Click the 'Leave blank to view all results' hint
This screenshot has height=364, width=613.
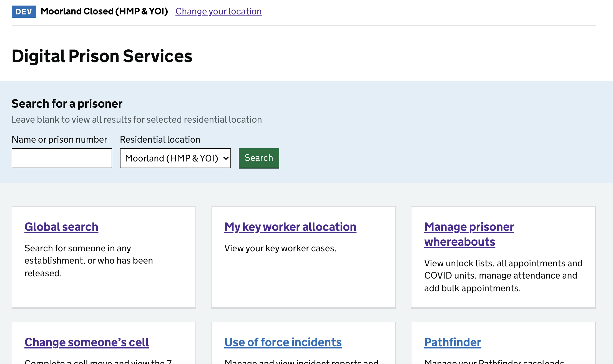point(137,120)
